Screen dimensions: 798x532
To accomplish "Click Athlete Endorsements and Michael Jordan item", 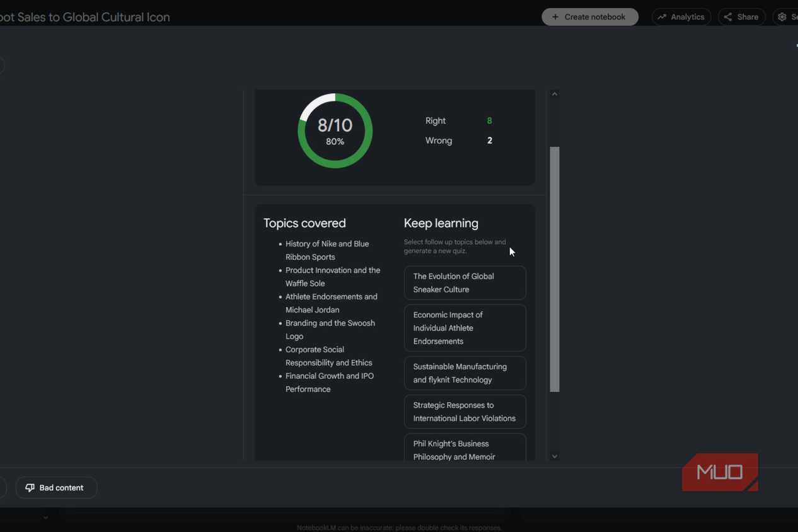I will click(x=332, y=303).
